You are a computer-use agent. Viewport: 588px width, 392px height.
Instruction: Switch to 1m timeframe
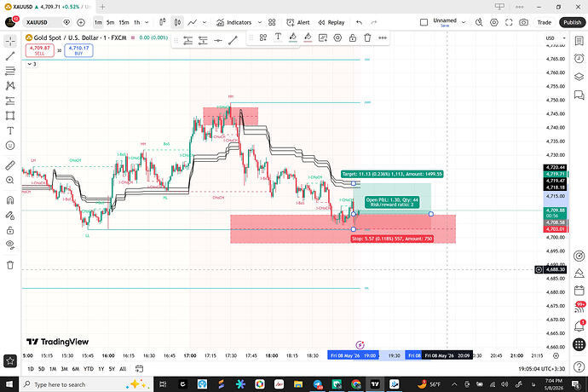(x=98, y=22)
